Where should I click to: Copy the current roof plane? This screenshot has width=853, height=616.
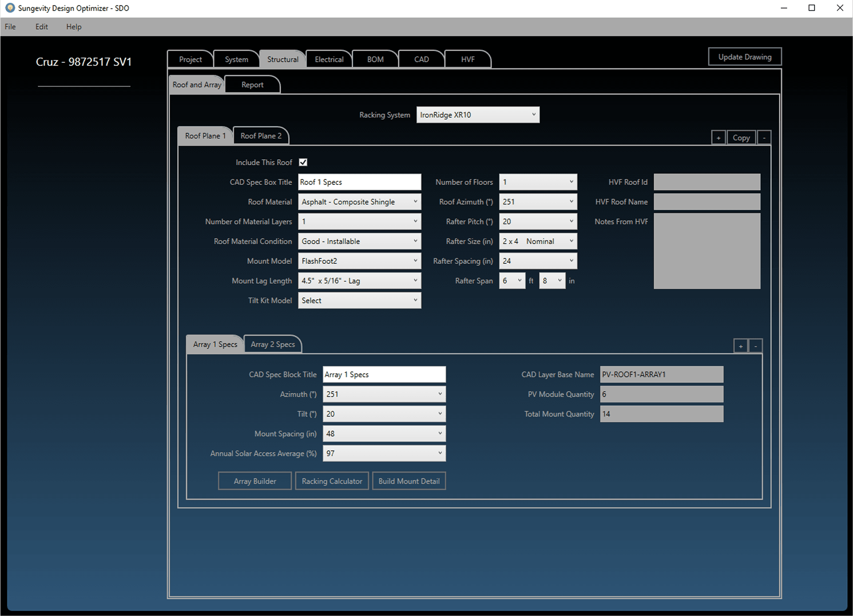(741, 138)
